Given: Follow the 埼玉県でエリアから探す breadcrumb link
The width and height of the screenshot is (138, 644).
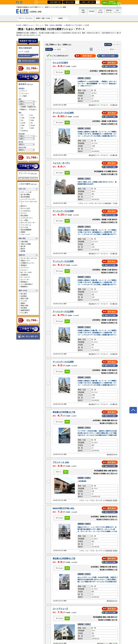Looking at the screenshot, I should coord(74,25).
